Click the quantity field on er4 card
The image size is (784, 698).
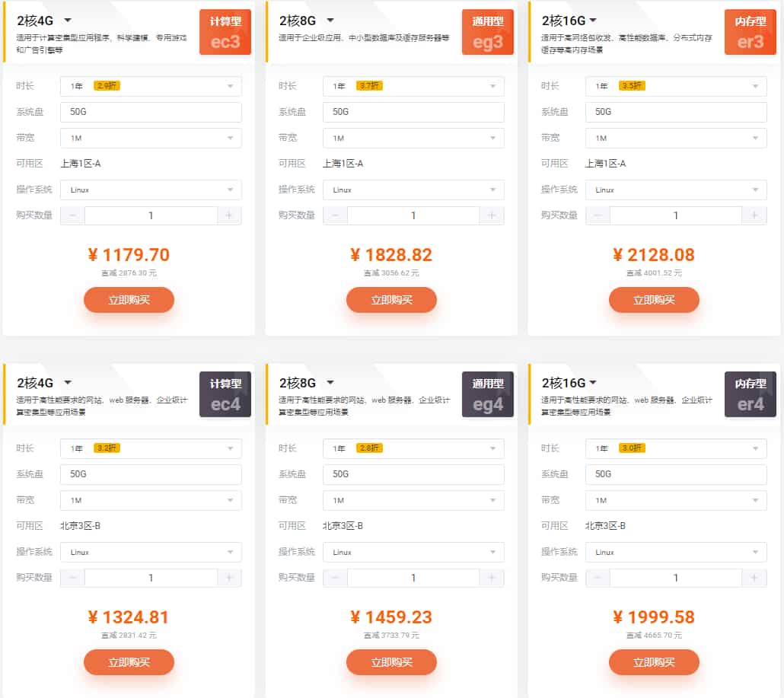coord(676,578)
